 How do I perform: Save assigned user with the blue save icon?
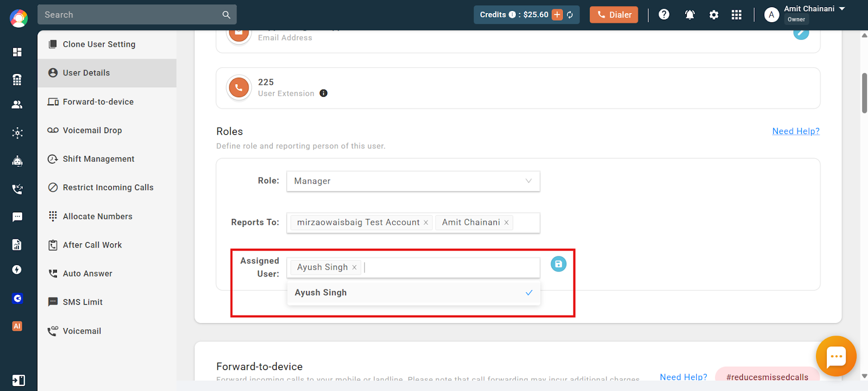(558, 264)
